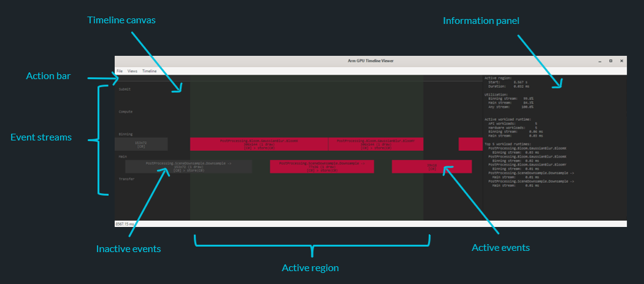Close the Arm GPU Timeline Viewer window
Viewport: 644px width, 284px height.
[x=621, y=61]
